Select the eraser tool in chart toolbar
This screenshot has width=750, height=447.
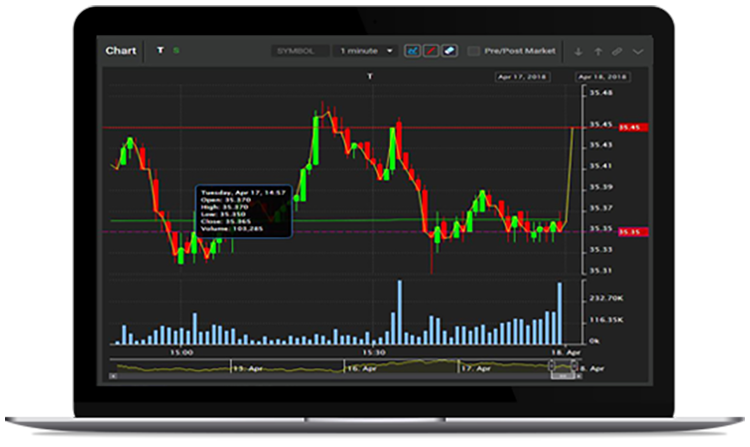click(448, 50)
